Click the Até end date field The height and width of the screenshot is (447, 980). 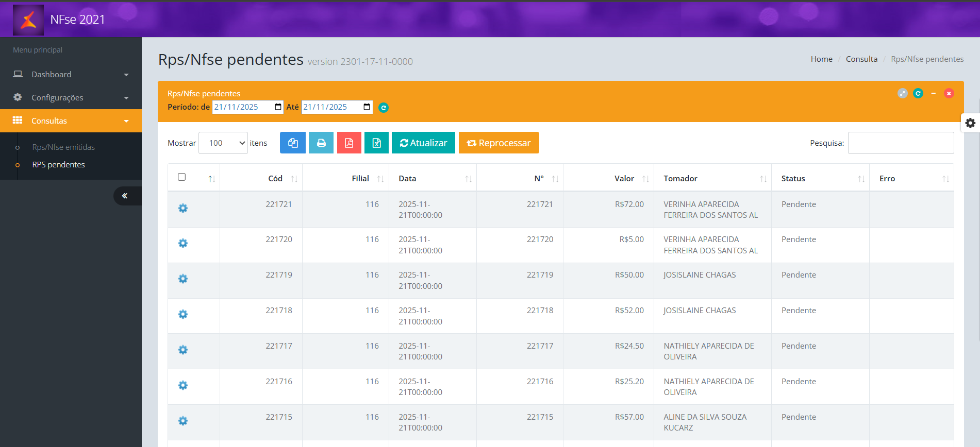point(337,107)
